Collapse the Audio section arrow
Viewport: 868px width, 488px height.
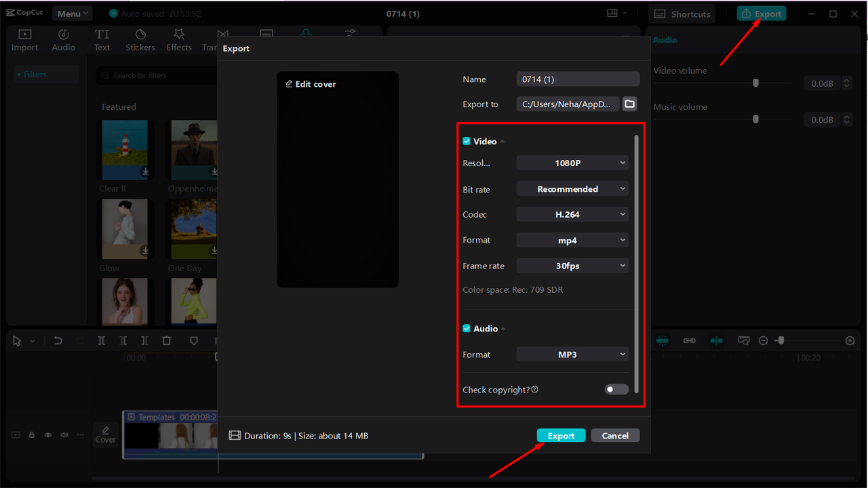(504, 329)
